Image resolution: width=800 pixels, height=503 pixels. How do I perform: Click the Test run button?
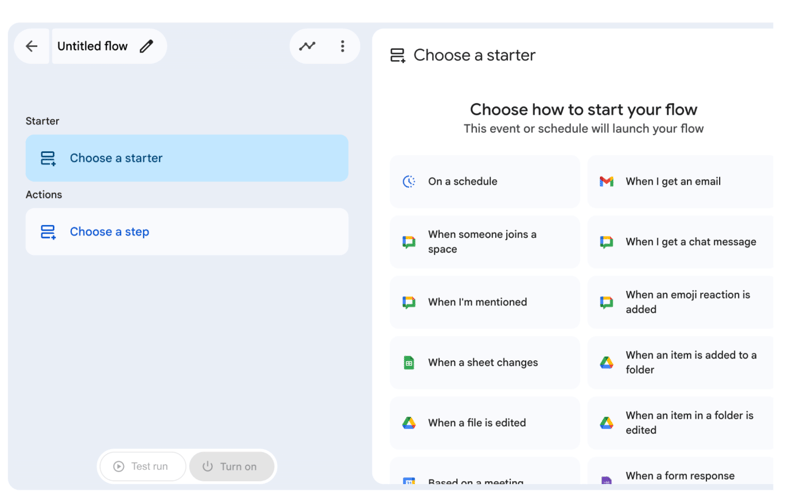click(x=141, y=466)
